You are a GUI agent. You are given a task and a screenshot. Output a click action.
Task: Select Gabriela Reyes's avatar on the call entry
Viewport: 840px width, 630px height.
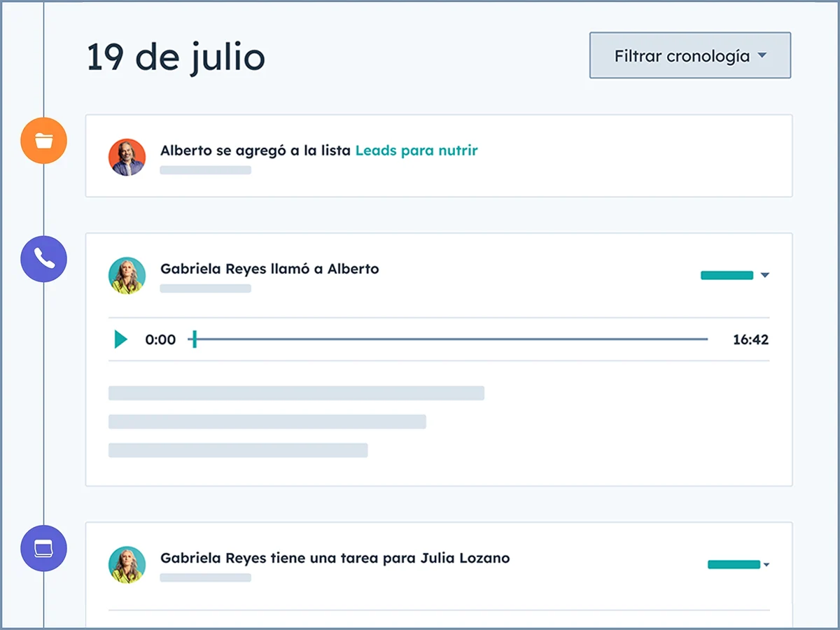tap(127, 274)
